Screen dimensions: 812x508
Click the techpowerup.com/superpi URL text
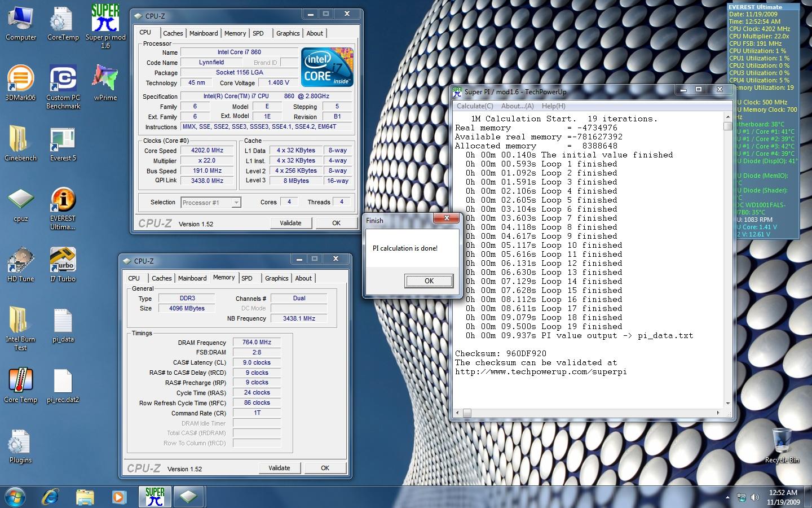(x=541, y=372)
